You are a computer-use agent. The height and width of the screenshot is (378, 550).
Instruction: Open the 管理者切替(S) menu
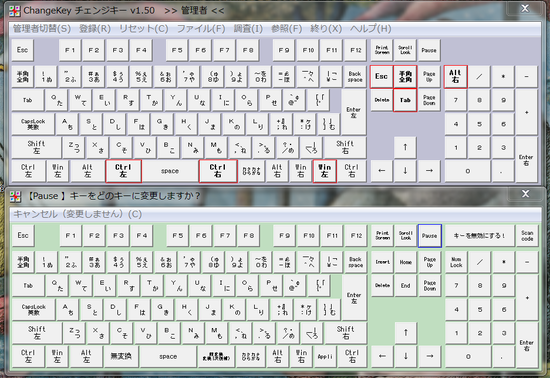point(42,29)
